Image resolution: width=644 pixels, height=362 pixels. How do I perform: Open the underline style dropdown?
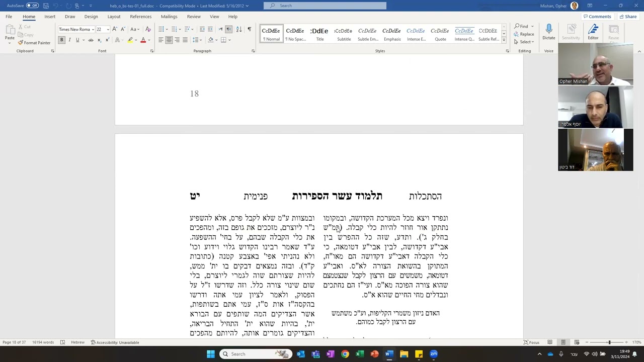83,40
